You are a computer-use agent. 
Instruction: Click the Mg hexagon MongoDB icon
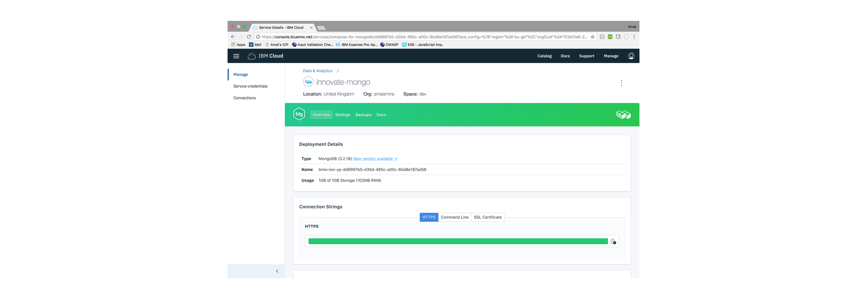(x=299, y=114)
